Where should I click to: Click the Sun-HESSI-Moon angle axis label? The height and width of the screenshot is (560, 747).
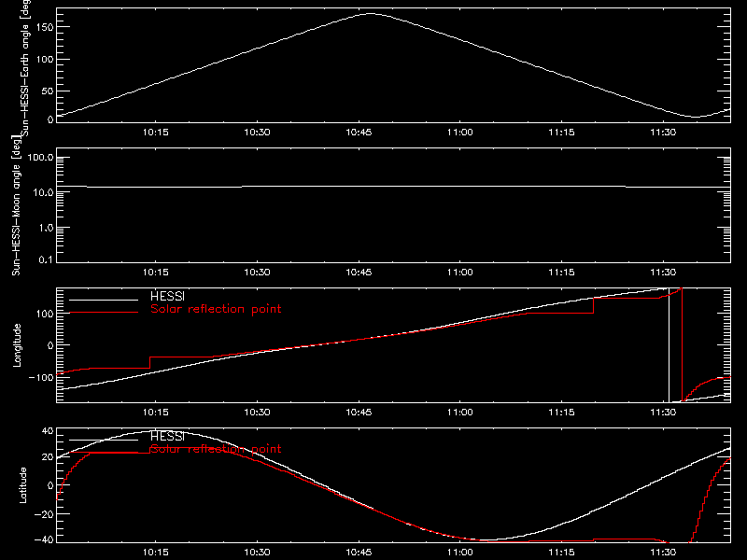(x=16, y=205)
